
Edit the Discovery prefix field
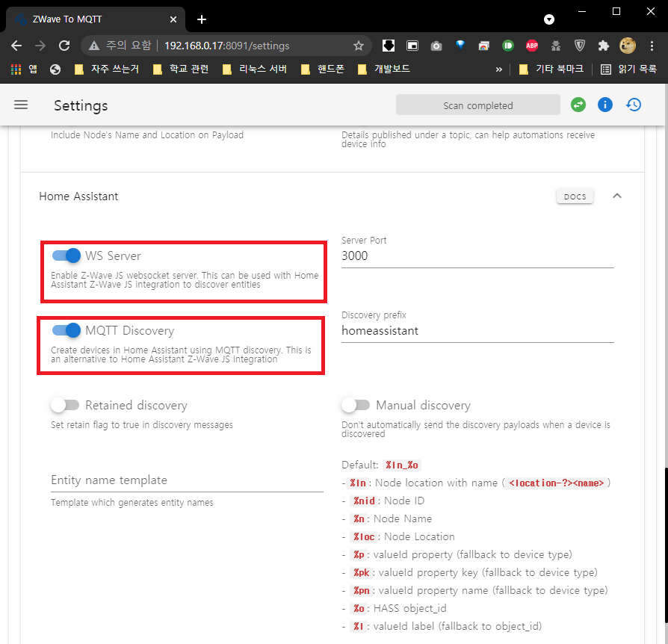[477, 331]
